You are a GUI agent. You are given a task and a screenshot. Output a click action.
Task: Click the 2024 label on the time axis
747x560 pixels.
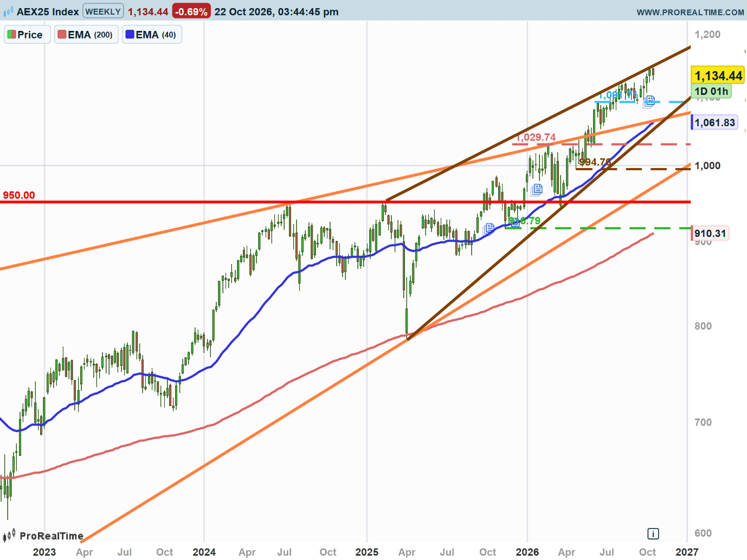pyautogui.click(x=204, y=552)
